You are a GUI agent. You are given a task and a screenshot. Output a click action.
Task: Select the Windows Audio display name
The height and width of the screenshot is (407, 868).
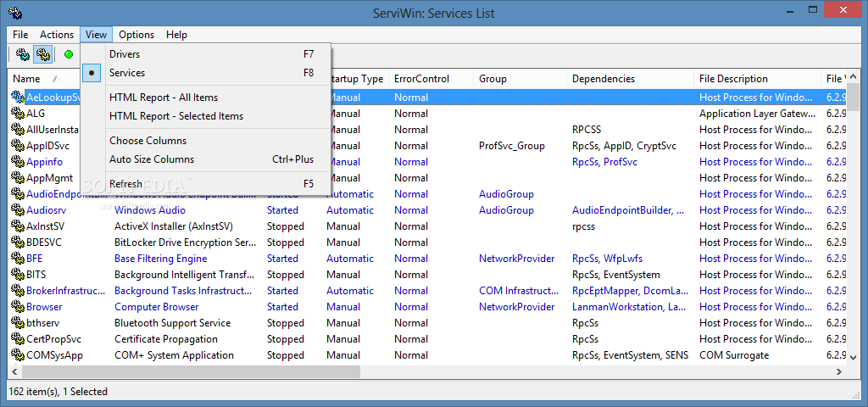point(150,210)
